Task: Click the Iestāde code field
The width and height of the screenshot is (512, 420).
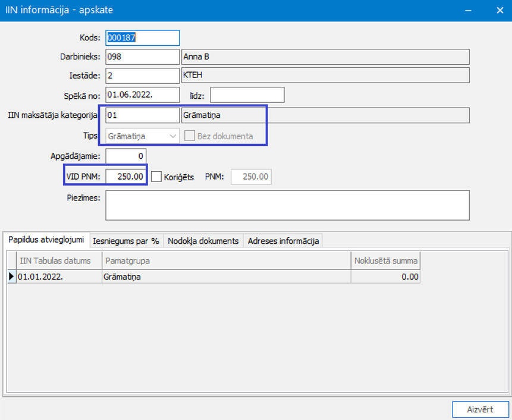Action: coord(142,76)
